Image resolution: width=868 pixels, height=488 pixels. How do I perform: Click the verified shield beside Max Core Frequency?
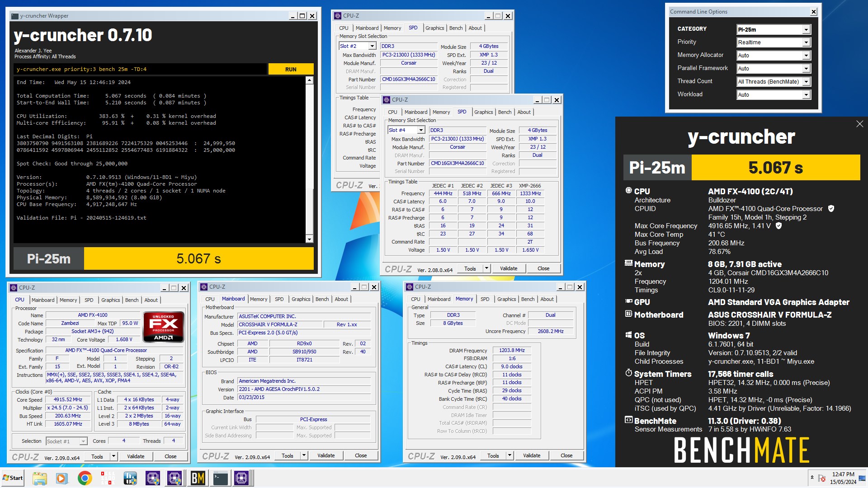[778, 226]
